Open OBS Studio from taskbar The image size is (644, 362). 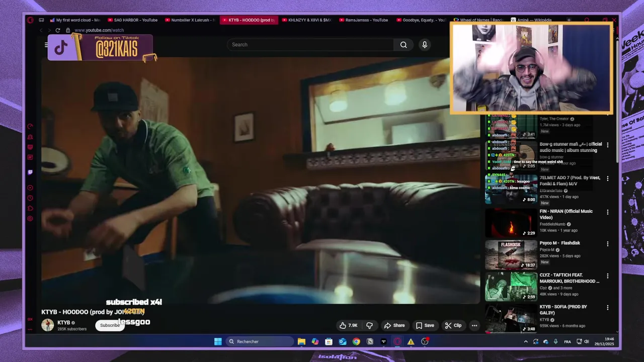[425, 342]
